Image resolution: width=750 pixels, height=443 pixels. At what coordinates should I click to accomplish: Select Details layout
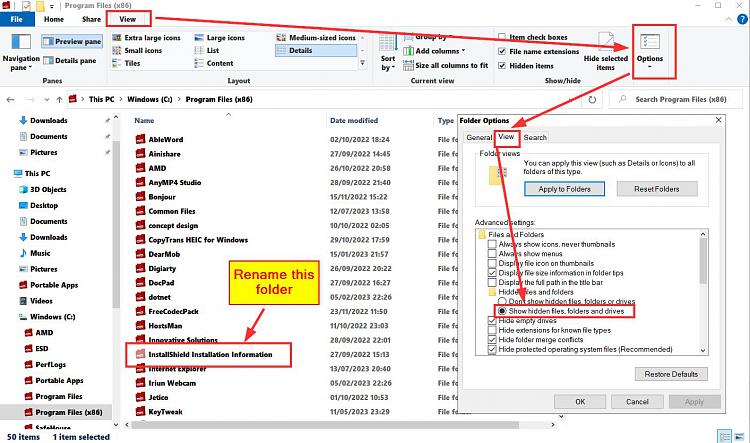pos(316,51)
